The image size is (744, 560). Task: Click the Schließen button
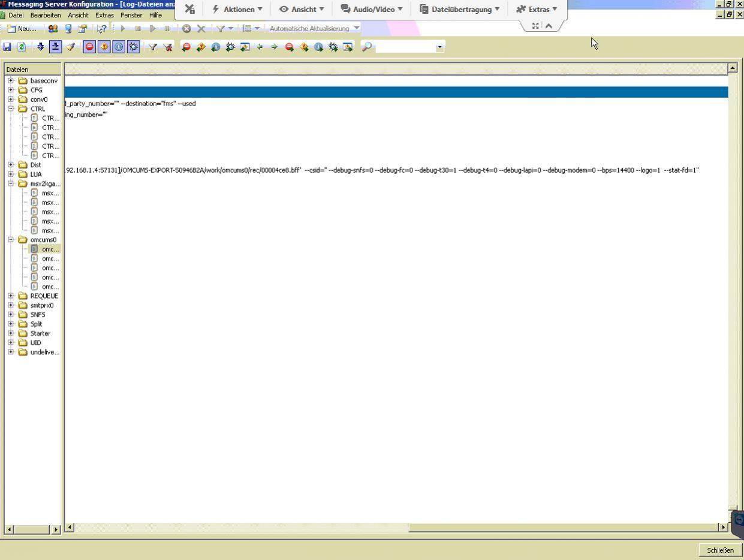(720, 550)
